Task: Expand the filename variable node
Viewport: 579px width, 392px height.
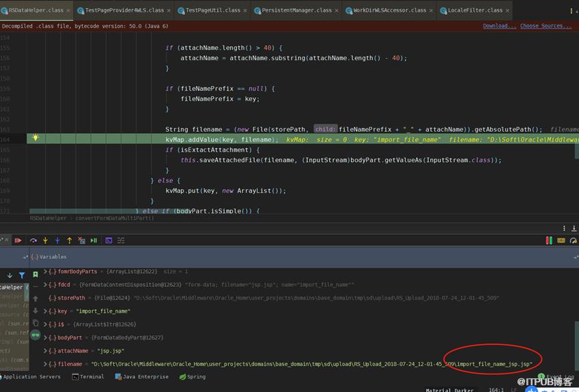Action: 45,364
